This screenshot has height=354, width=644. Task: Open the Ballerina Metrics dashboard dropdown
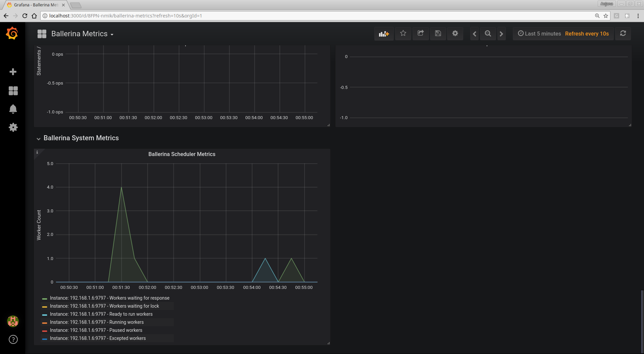click(x=82, y=34)
